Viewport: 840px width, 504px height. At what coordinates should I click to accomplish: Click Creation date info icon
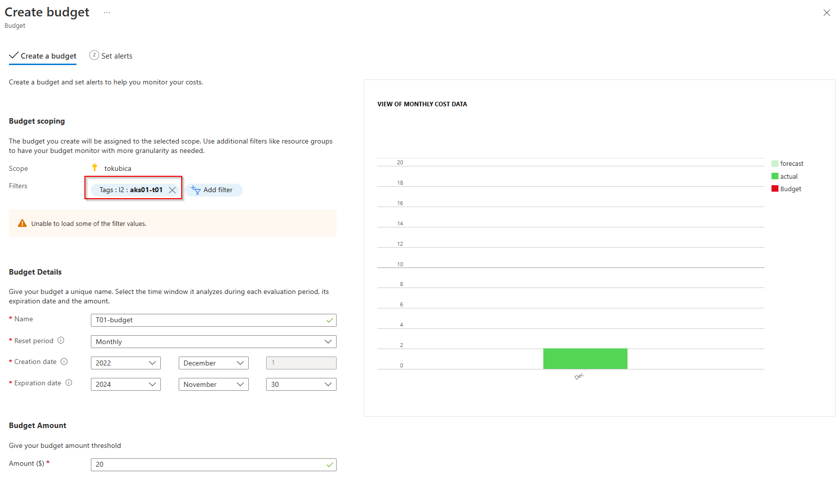click(x=64, y=362)
